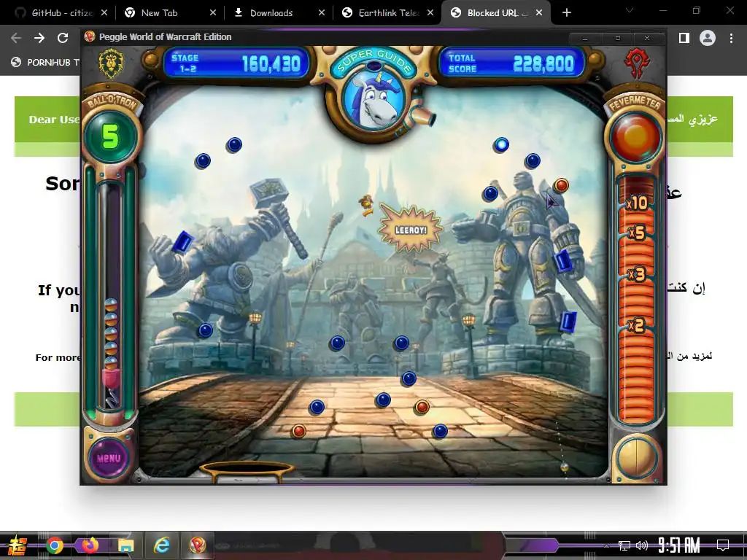Image resolution: width=747 pixels, height=560 pixels.
Task: Expand the Chrome tab search chevron
Action: (x=630, y=10)
